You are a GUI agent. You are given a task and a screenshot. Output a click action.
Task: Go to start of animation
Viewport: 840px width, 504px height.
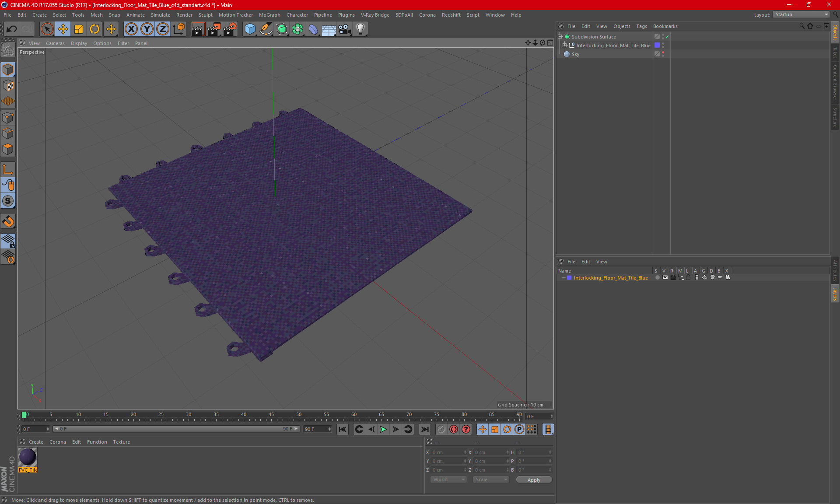coord(343,429)
